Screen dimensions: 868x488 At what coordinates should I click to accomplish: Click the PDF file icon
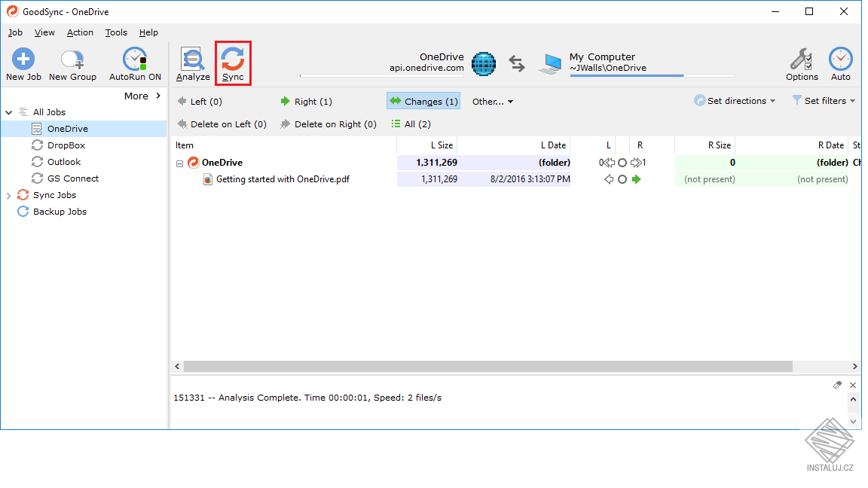coord(208,179)
